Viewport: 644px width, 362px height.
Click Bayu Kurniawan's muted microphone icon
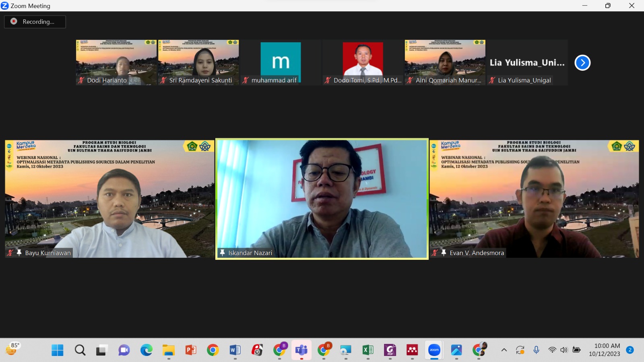tap(10, 253)
